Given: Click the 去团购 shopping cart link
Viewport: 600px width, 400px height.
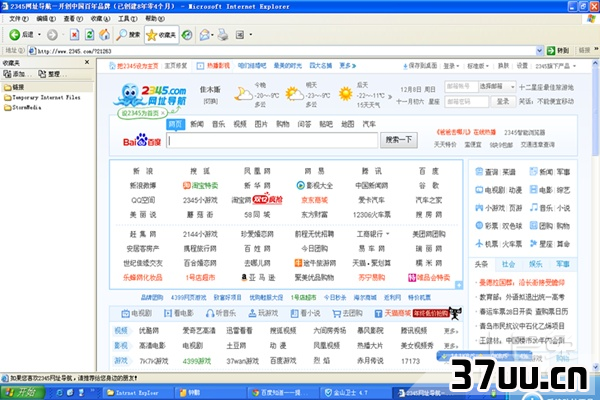Looking at the screenshot, I should pyautogui.click(x=347, y=313).
